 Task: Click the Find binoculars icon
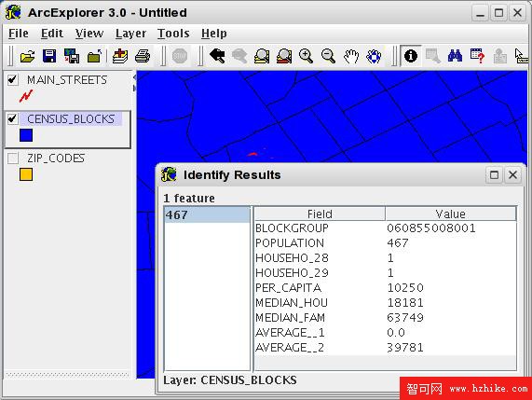point(455,56)
